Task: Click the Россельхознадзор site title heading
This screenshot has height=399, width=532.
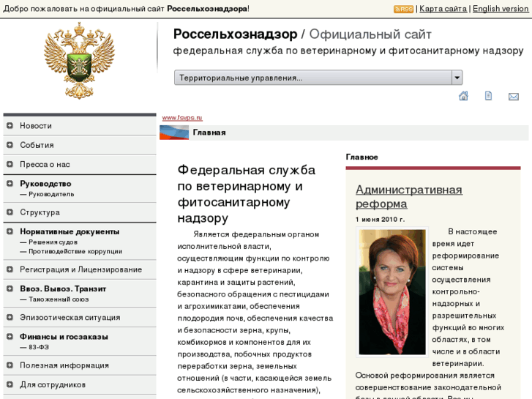Action: [235, 34]
